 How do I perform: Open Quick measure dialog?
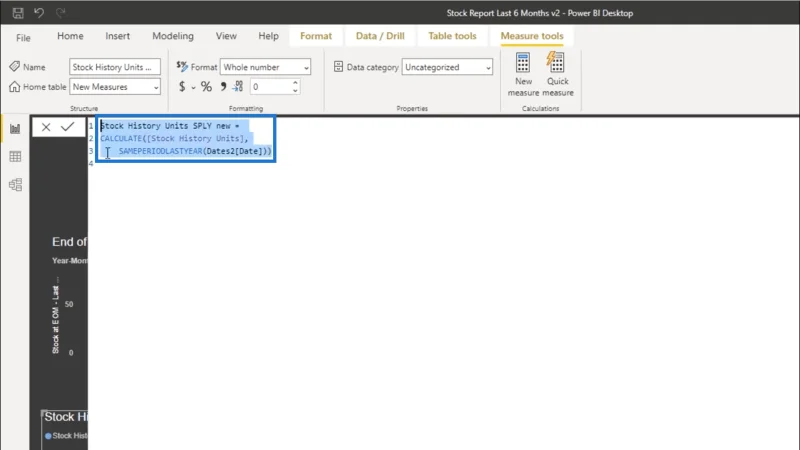pyautogui.click(x=557, y=74)
